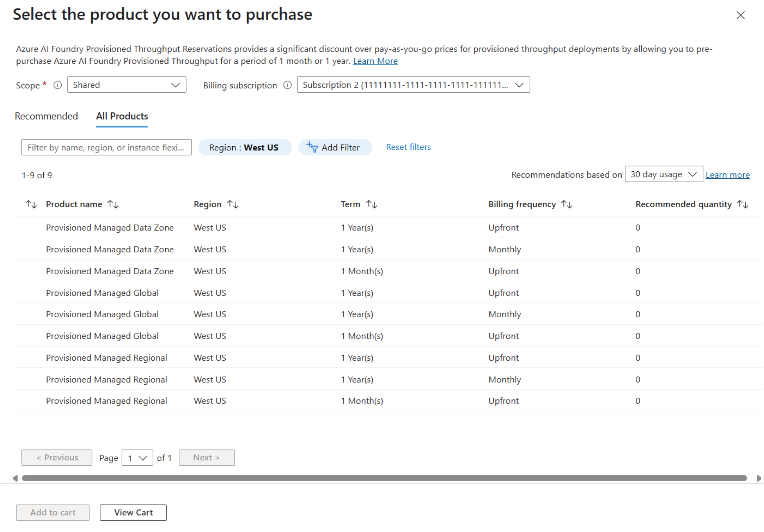This screenshot has width=764, height=532.
Task: Click the Reset filters link
Action: tap(408, 147)
